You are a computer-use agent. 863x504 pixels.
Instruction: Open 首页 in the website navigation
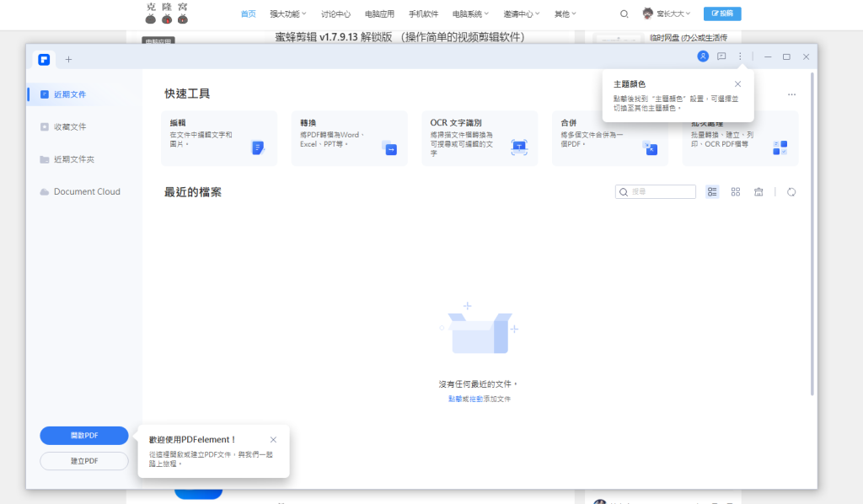tap(249, 13)
